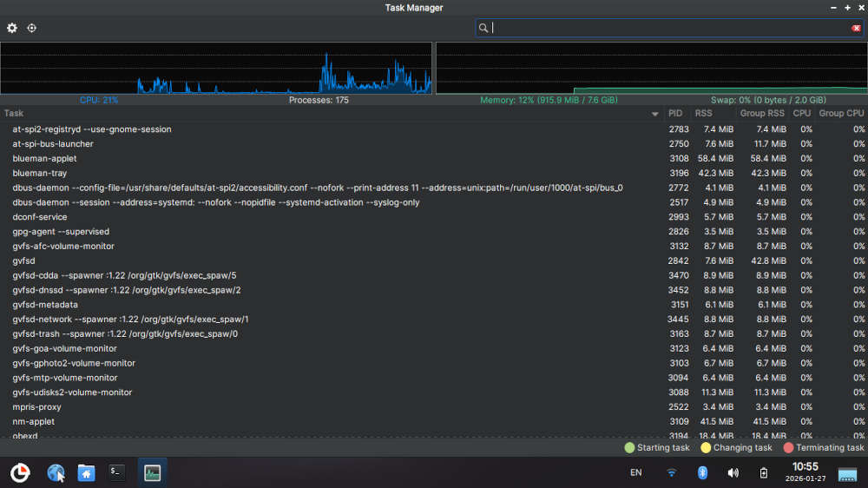Screen dimensions: 868x488
Task: Open the volume control tray icon
Action: 733,472
